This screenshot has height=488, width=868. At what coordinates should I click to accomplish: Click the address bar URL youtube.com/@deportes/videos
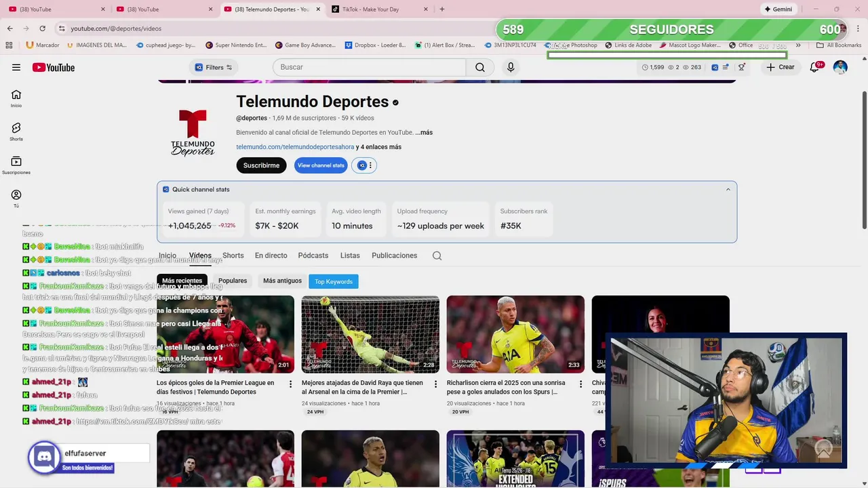point(116,28)
